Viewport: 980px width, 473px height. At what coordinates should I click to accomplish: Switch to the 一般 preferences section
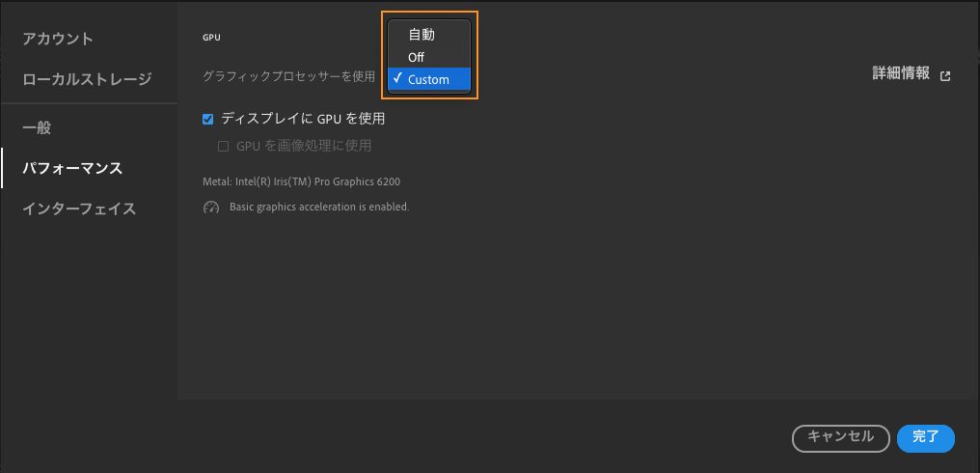[37, 128]
